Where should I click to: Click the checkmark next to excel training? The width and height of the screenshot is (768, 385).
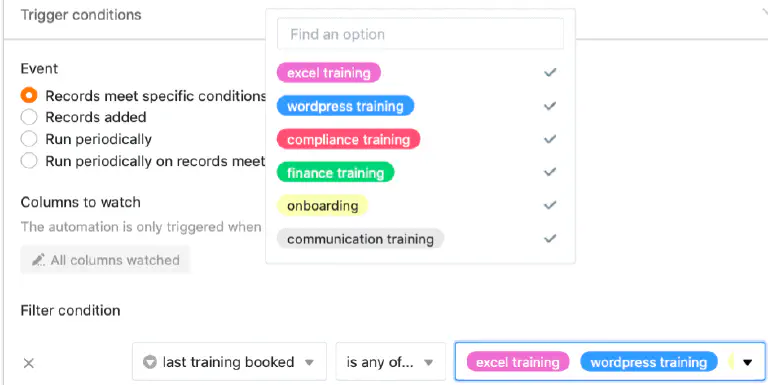[550, 72]
